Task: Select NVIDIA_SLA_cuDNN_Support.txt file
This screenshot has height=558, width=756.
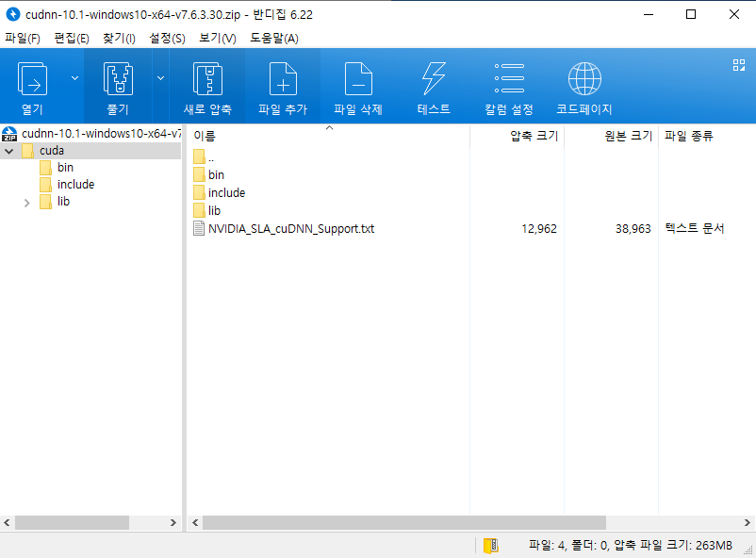Action: click(x=290, y=229)
